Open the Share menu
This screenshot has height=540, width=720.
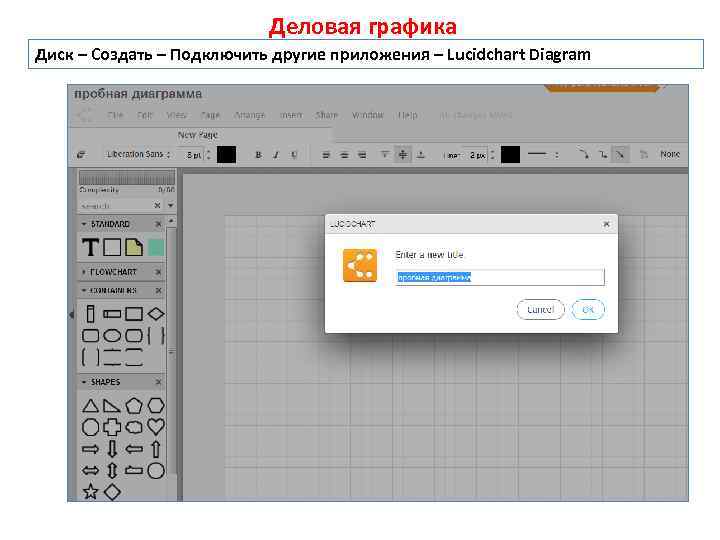pos(327,115)
